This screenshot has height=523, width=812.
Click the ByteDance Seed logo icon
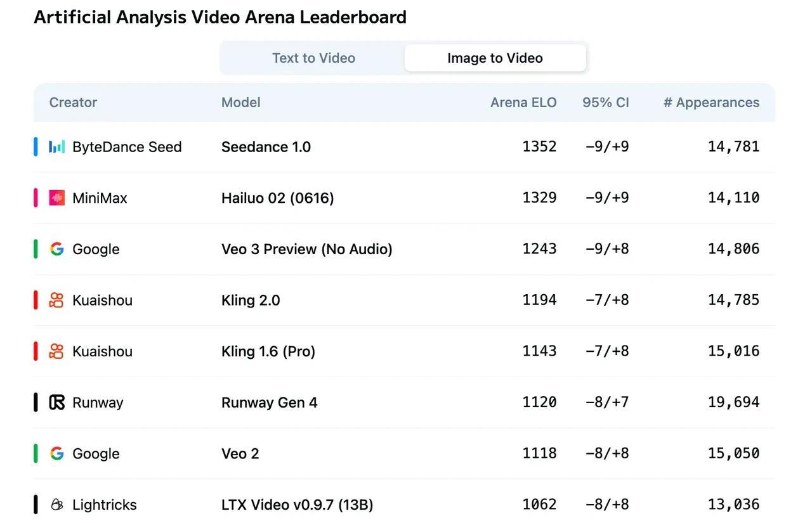click(57, 147)
